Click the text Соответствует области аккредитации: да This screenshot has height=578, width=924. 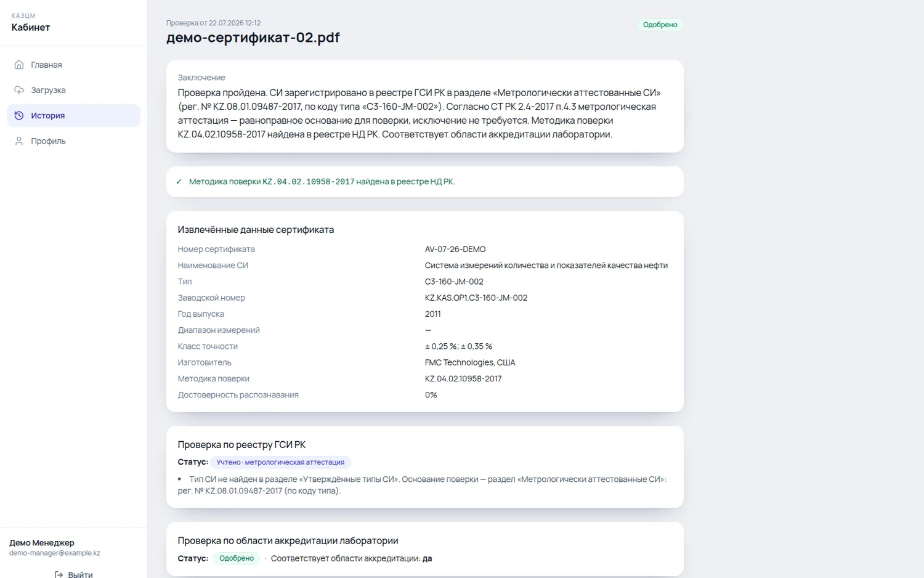point(351,559)
